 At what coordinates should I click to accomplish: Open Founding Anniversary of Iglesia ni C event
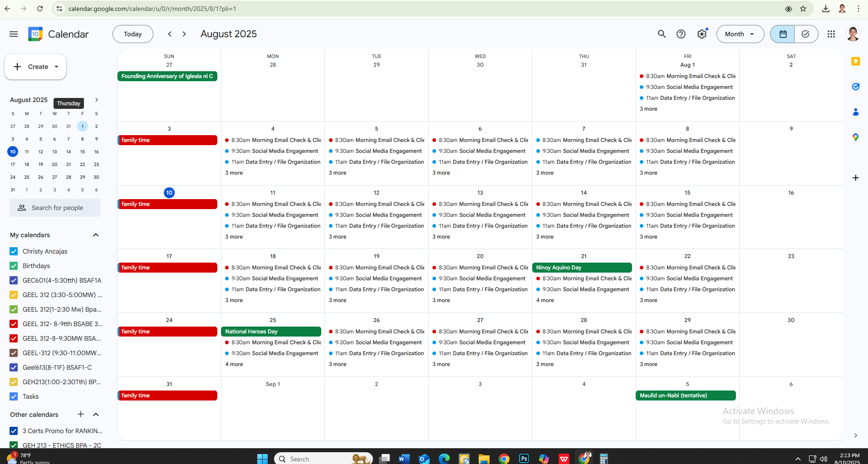pyautogui.click(x=167, y=76)
